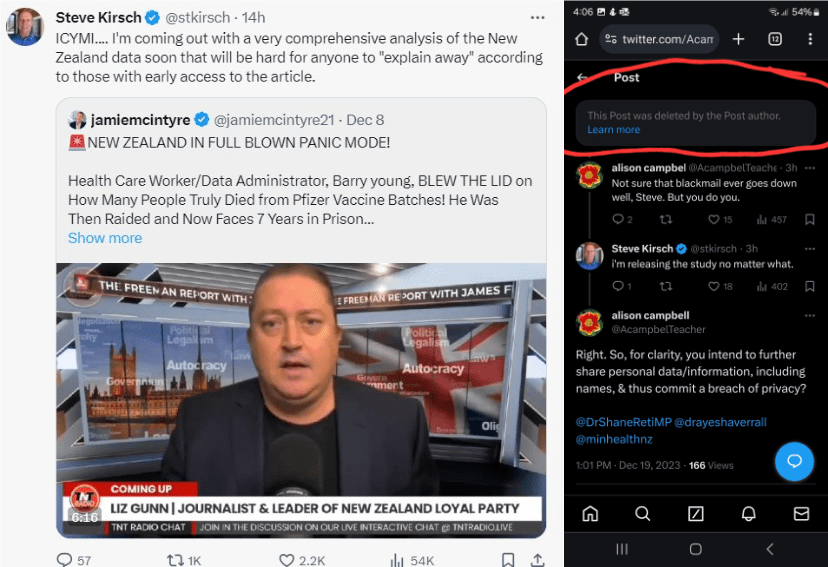
Task: Go back from the Post view
Action: [582, 77]
